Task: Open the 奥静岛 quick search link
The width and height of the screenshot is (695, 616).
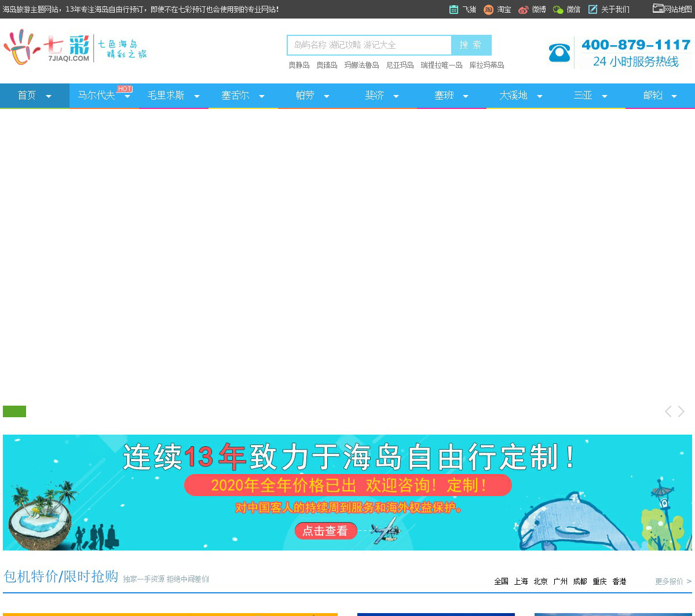Action: point(299,65)
